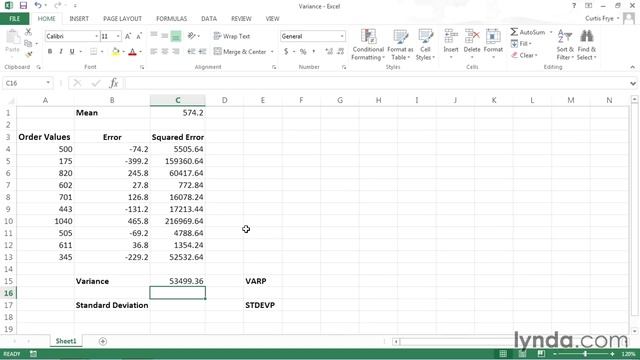Switch to the DATA tab
Image resolution: width=640 pixels, height=360 pixels.
pos(209,19)
